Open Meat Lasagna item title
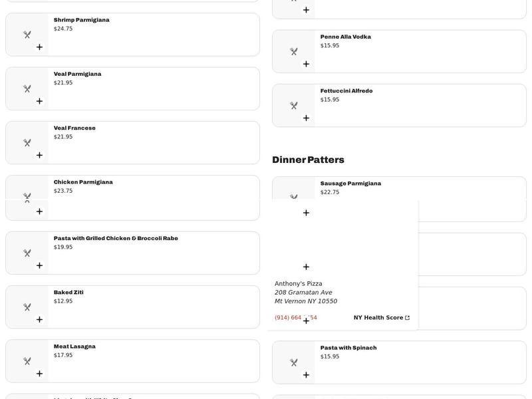The height and width of the screenshot is (399, 532). [x=74, y=346]
